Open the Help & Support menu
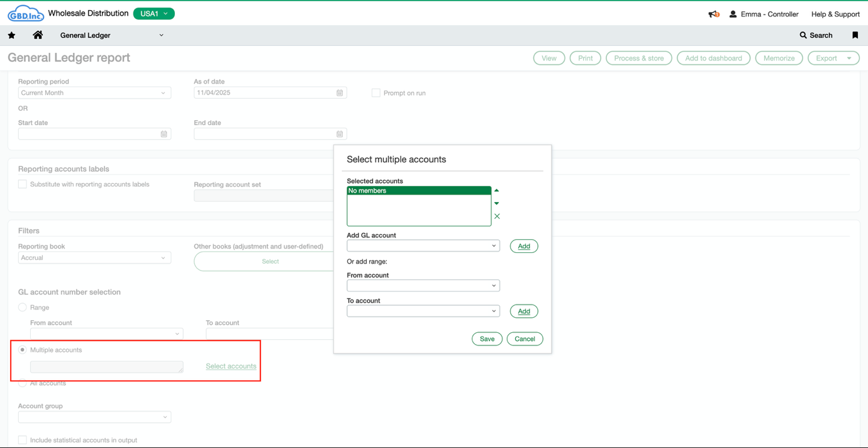The width and height of the screenshot is (868, 448). pyautogui.click(x=835, y=14)
